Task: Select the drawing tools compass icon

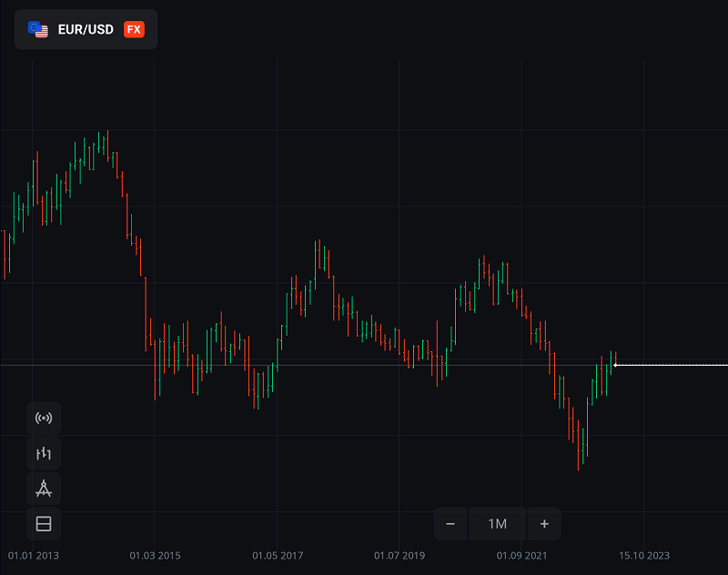Action: tap(44, 489)
